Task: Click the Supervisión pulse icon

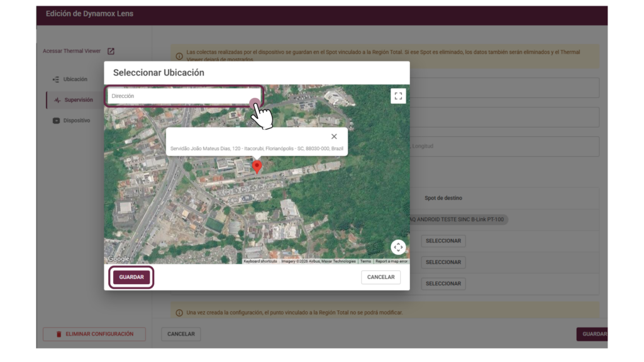Action: (57, 100)
